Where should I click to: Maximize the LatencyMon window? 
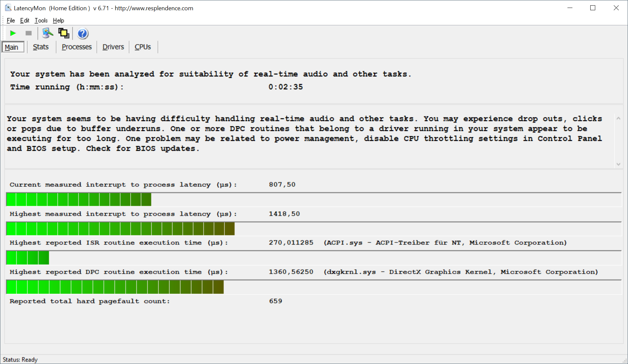(593, 8)
